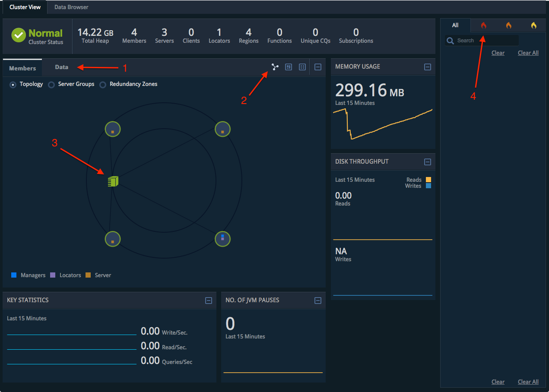549x392 pixels.
Task: Click the bottom Clear link
Action: click(x=498, y=382)
